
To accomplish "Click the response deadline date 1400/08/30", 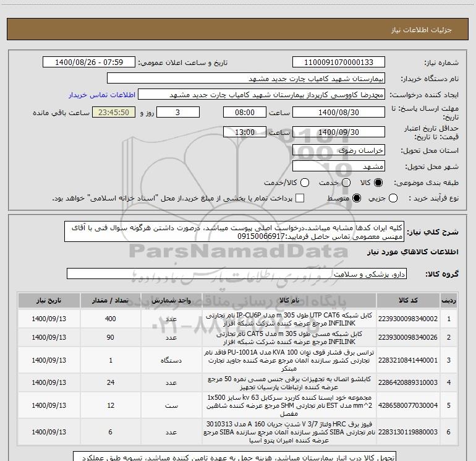I will pyautogui.click(x=339, y=112).
